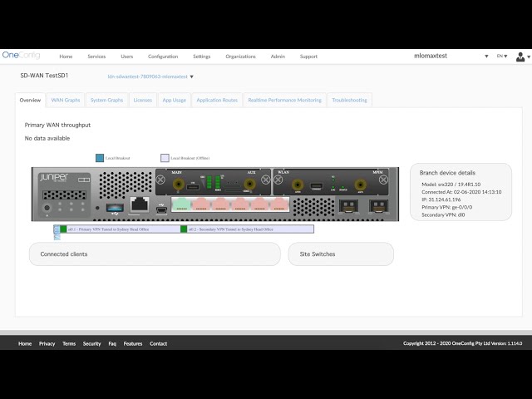532x399 pixels.
Task: Click the green active Ethernet port
Action: 182,204
